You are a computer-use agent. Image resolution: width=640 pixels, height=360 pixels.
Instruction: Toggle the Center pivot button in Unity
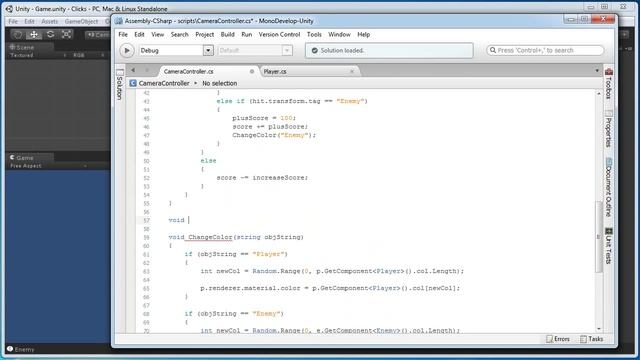pyautogui.click(x=98, y=35)
